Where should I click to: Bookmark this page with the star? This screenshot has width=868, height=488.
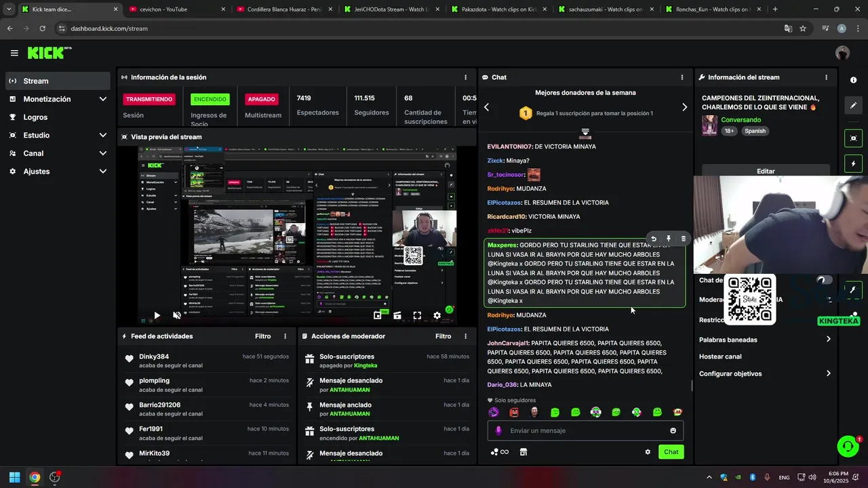(x=803, y=28)
